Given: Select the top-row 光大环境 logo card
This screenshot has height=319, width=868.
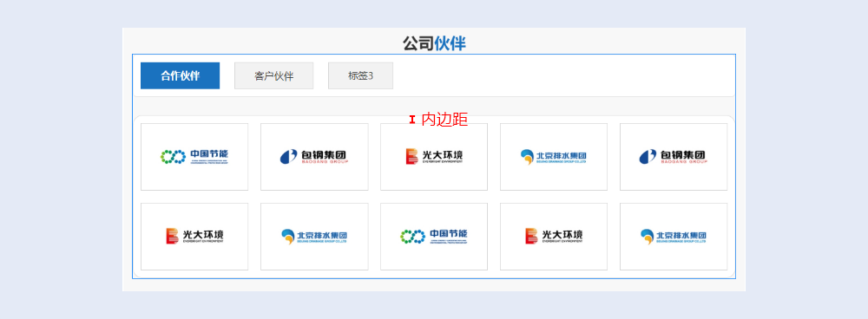Looking at the screenshot, I should pyautogui.click(x=434, y=157).
